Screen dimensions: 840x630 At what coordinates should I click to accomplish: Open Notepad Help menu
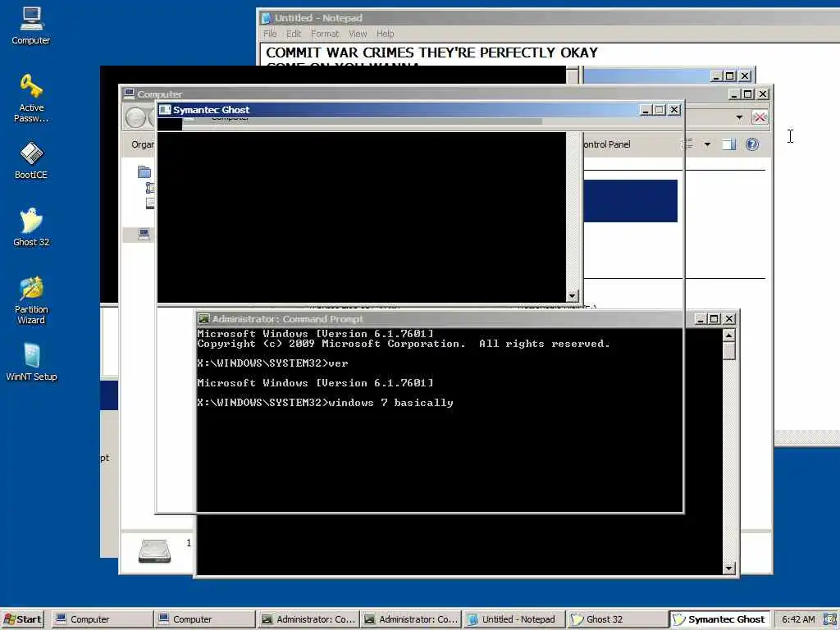(385, 34)
